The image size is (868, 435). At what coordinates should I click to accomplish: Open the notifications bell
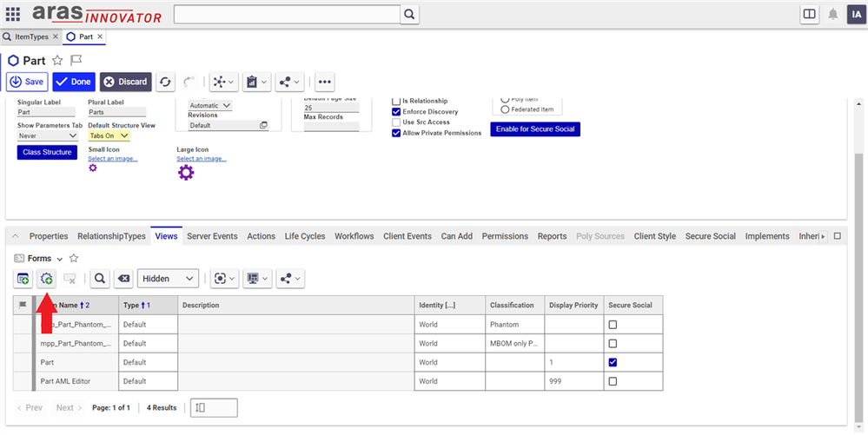[832, 14]
